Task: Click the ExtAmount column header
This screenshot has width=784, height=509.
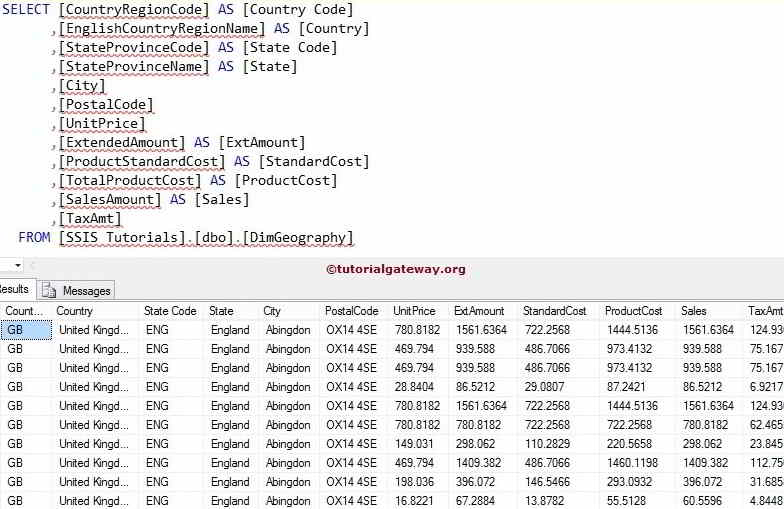Action: click(x=479, y=311)
